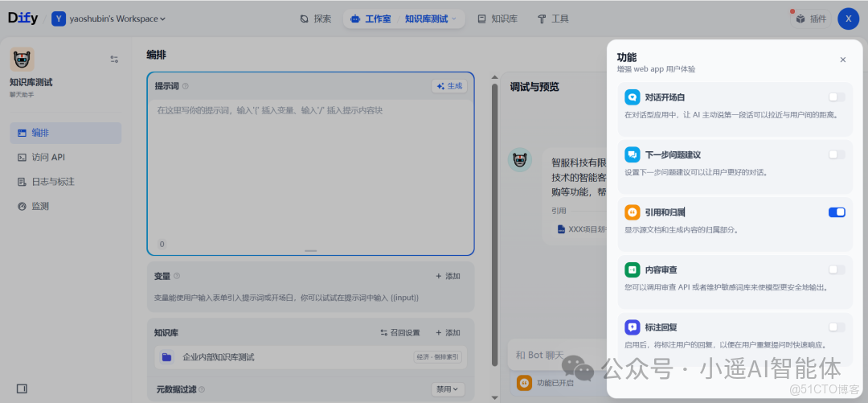Click the chat bot avatar in preview
This screenshot has width=868, height=403.
[520, 159]
